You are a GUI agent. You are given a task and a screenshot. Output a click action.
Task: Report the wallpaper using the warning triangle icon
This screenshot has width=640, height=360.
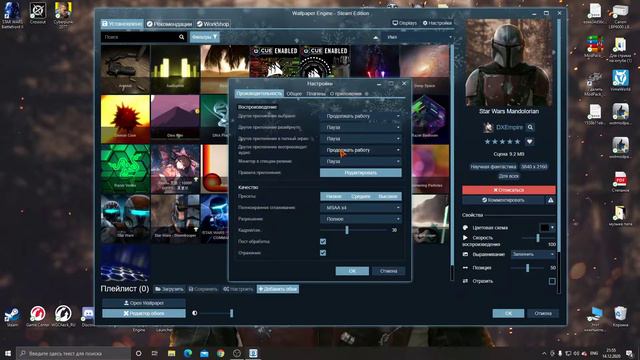551,200
